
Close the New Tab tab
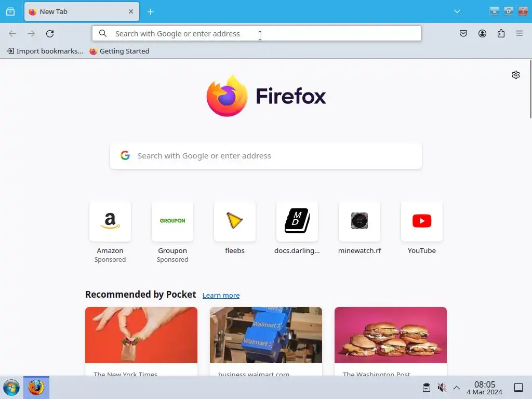131,11
